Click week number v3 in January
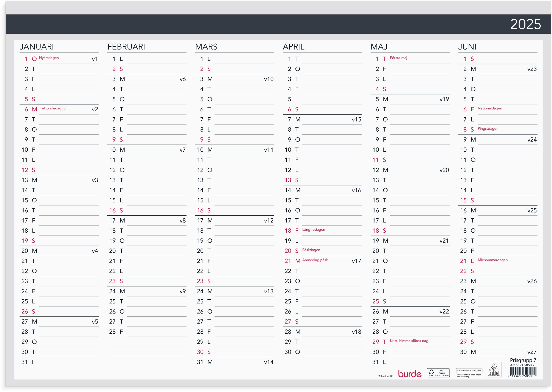 95,180
